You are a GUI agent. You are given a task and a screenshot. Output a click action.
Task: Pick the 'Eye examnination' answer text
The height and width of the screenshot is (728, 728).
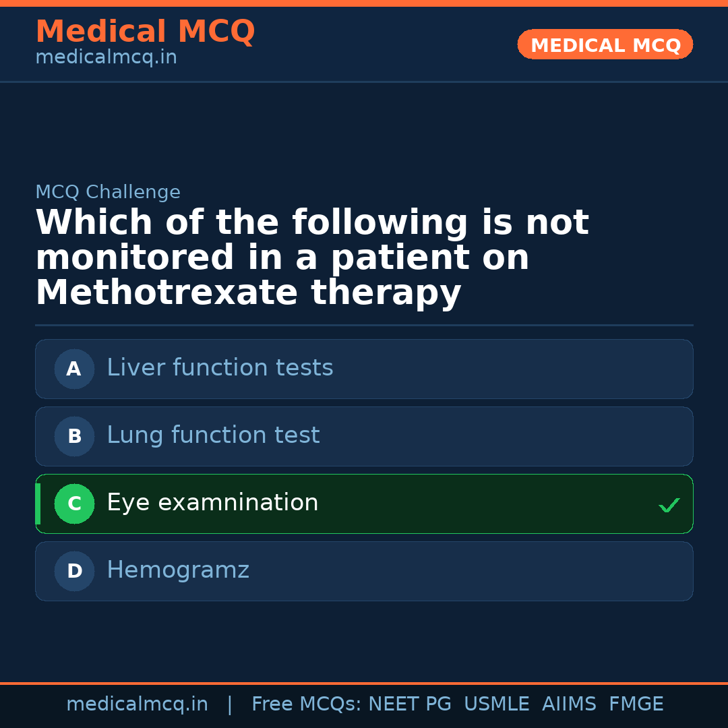212,503
